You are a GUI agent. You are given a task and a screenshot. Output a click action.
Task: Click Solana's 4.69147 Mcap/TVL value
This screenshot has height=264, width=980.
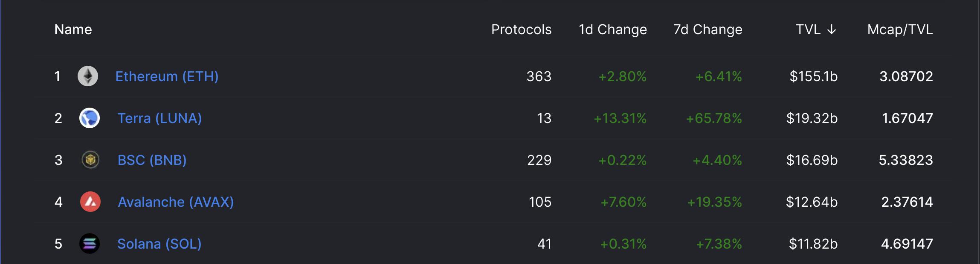907,244
